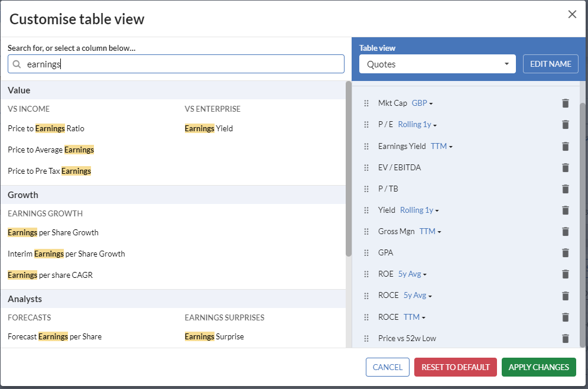Add the Price to Earnings Ratio column
Viewport: 588px width, 389px height.
pyautogui.click(x=46, y=129)
